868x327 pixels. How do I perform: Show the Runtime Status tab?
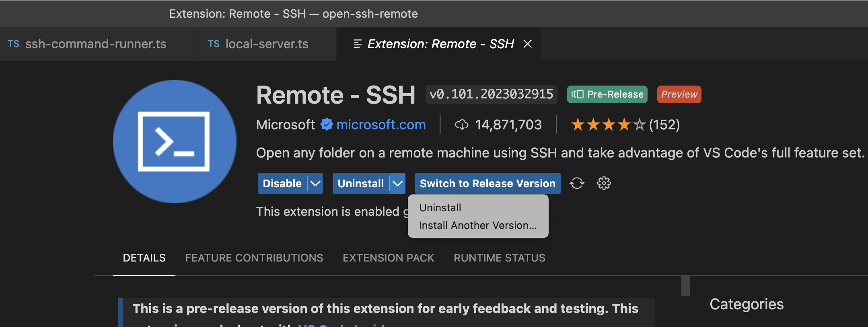[499, 258]
